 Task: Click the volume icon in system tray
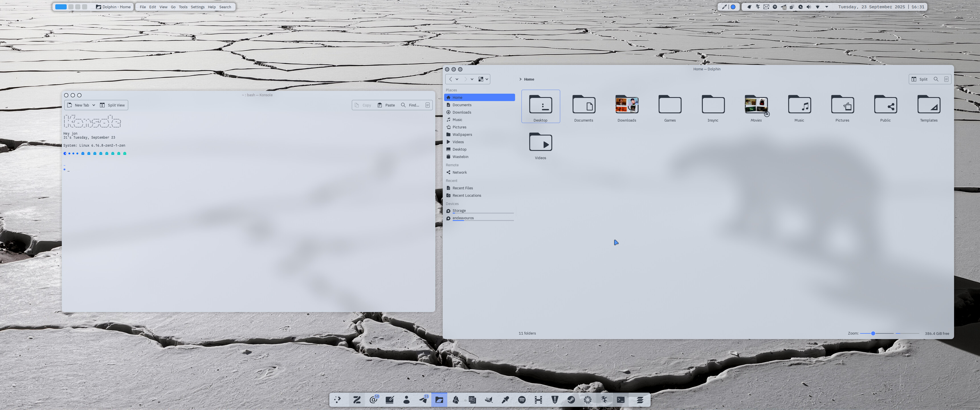808,7
